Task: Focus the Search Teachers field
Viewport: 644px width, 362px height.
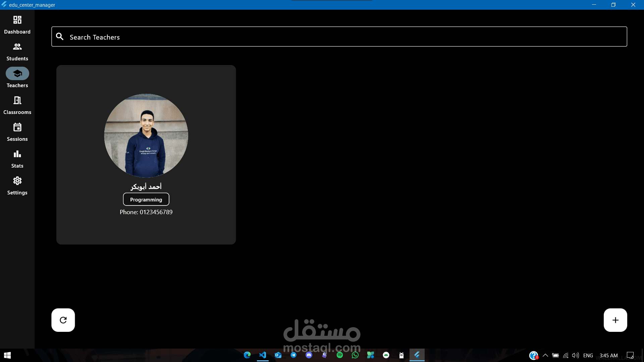Action: pos(339,37)
